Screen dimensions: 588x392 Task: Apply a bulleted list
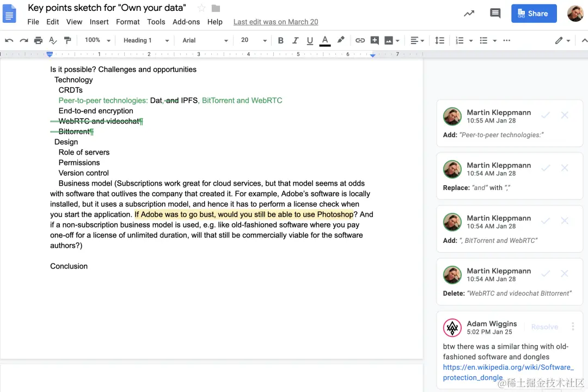point(484,40)
